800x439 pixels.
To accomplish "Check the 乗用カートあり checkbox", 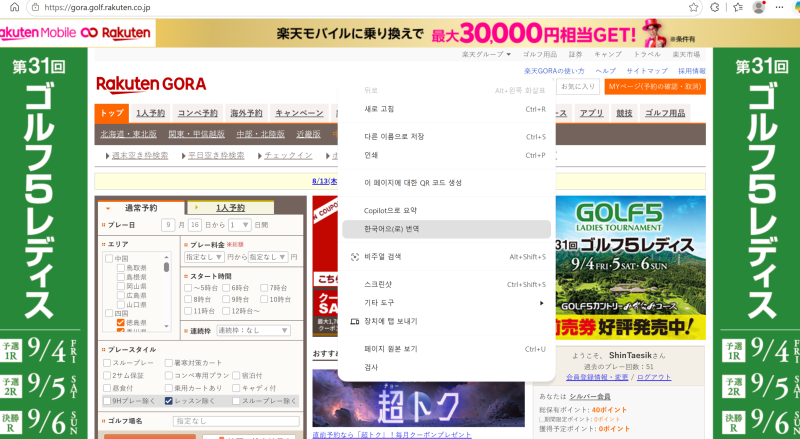I will (169, 388).
